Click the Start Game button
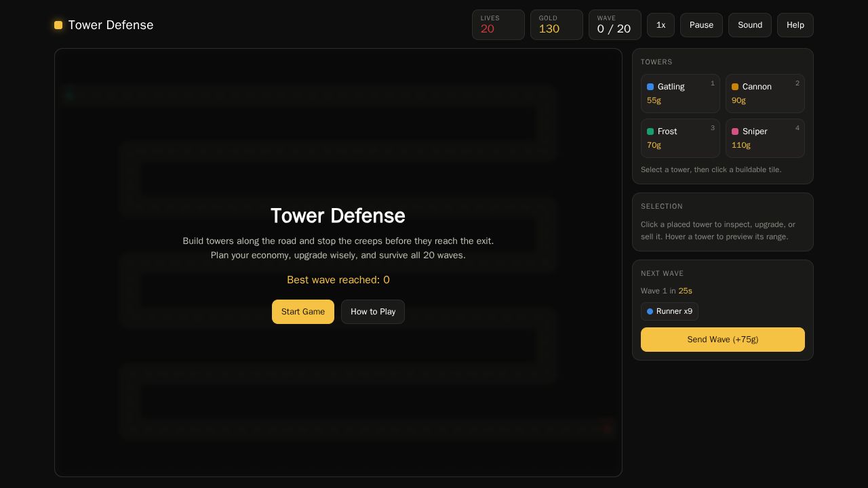Viewport: 868px width, 488px height. (303, 312)
